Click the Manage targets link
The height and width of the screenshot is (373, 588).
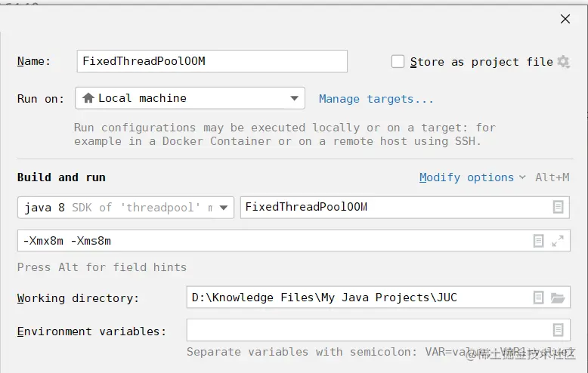(376, 99)
